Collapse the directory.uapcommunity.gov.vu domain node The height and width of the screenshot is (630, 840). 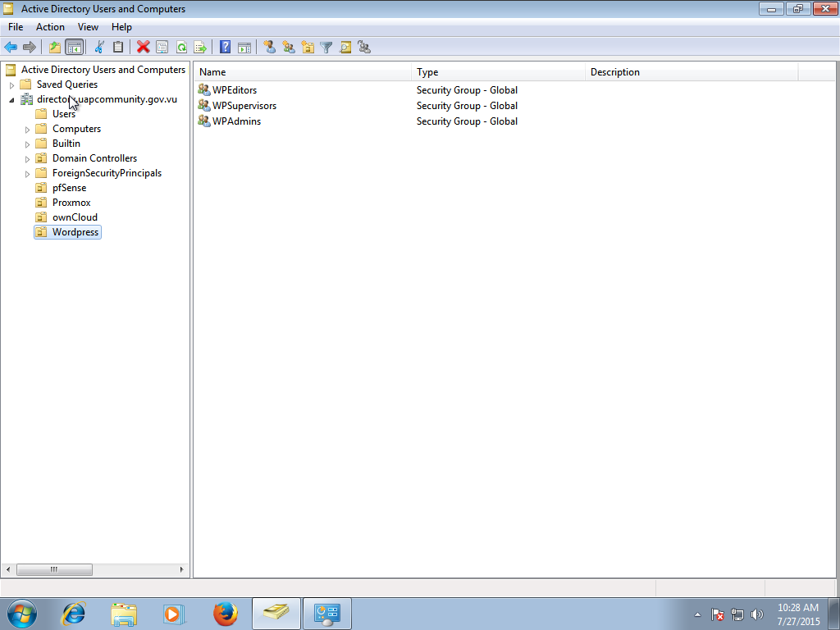click(11, 99)
